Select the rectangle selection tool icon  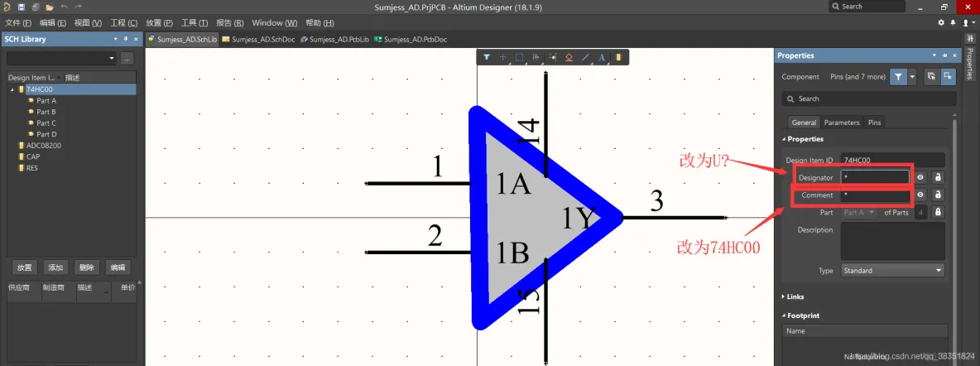[519, 57]
